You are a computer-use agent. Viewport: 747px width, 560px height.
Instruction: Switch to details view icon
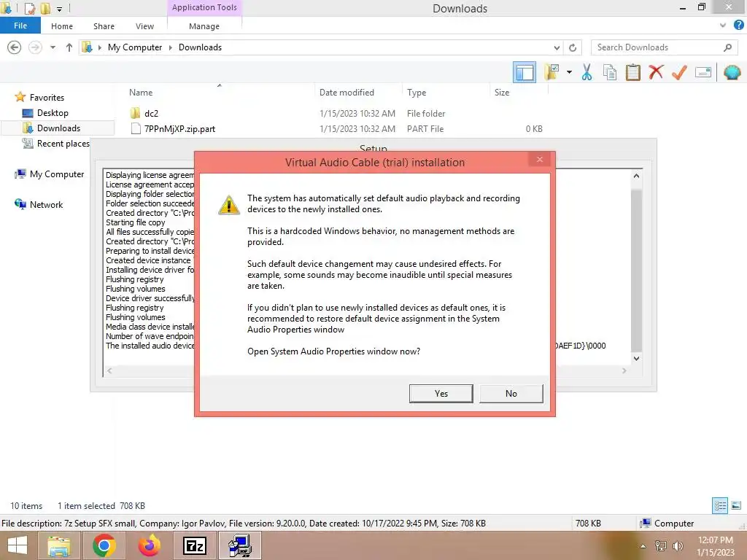point(720,506)
